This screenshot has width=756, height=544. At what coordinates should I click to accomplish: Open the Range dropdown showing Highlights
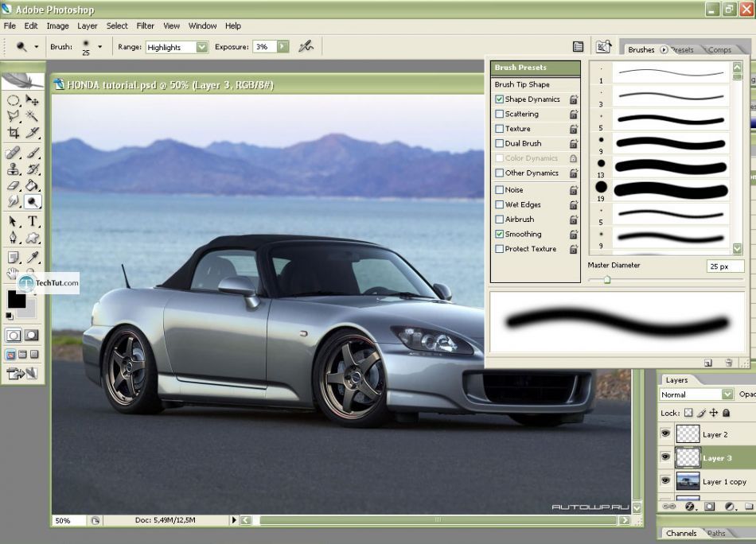pyautogui.click(x=201, y=47)
